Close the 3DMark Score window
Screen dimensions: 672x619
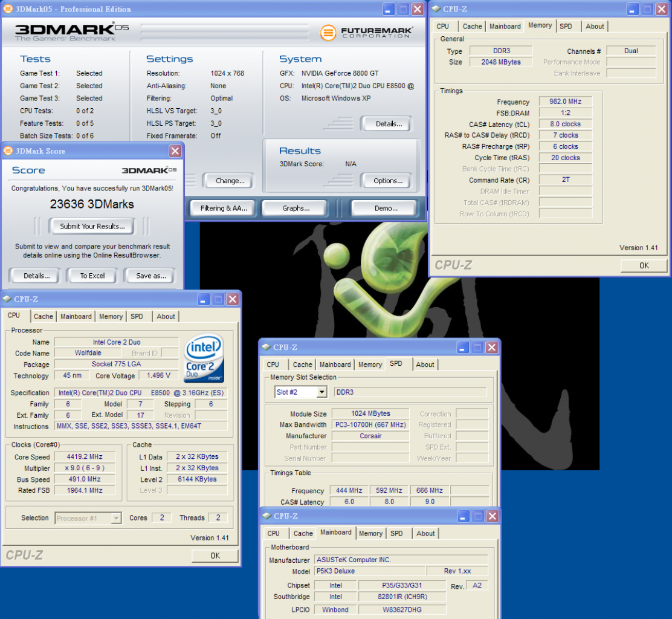tap(175, 151)
